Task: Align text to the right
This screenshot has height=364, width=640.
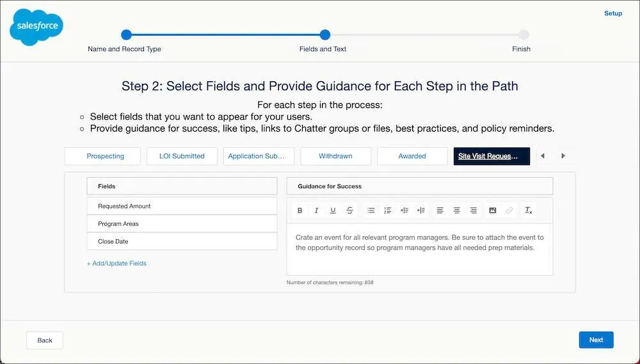Action: point(474,210)
